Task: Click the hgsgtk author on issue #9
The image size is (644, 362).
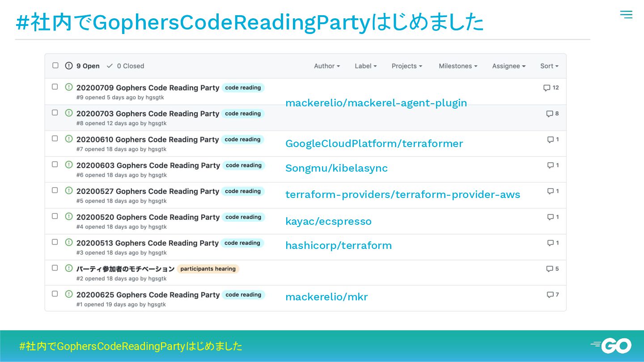Action: point(156,97)
